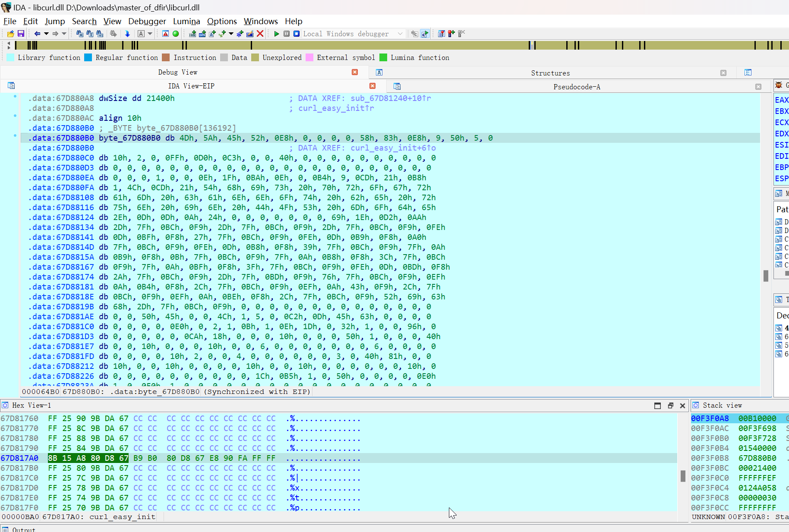
Task: Open the Jump menu
Action: click(x=55, y=21)
